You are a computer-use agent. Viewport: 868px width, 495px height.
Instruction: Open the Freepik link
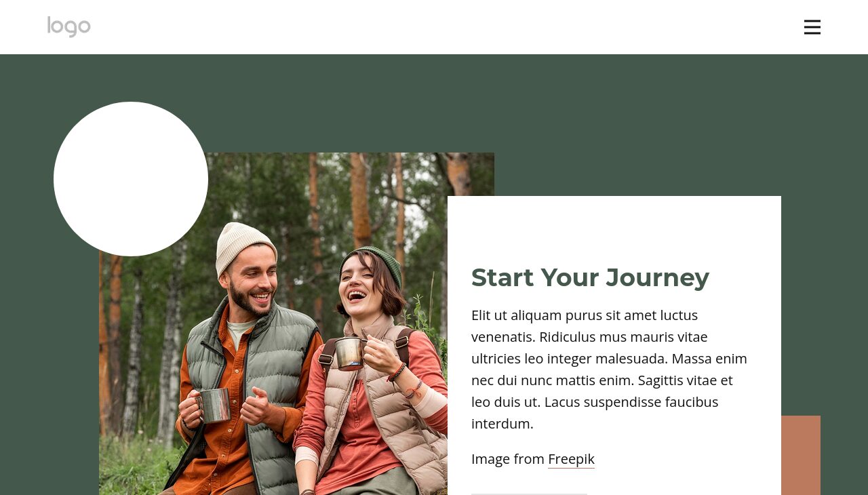pos(571,459)
